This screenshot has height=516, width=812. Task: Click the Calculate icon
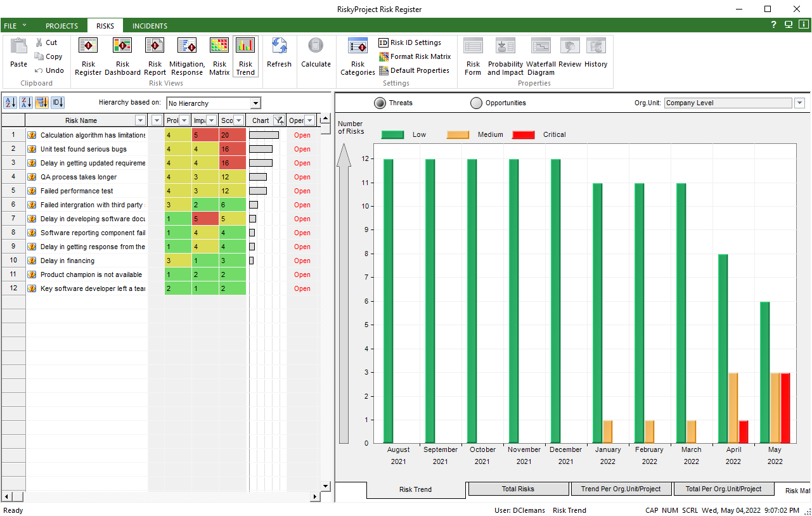316,53
